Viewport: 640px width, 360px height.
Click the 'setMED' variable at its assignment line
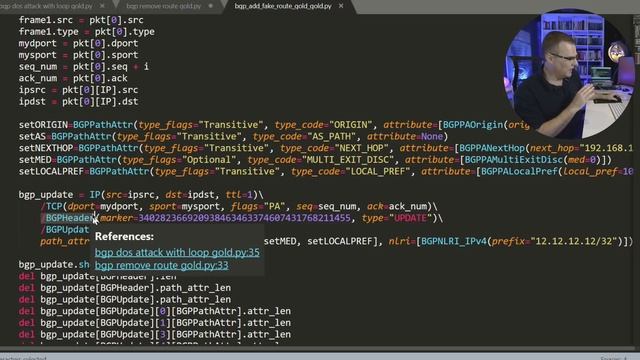[x=35, y=160]
